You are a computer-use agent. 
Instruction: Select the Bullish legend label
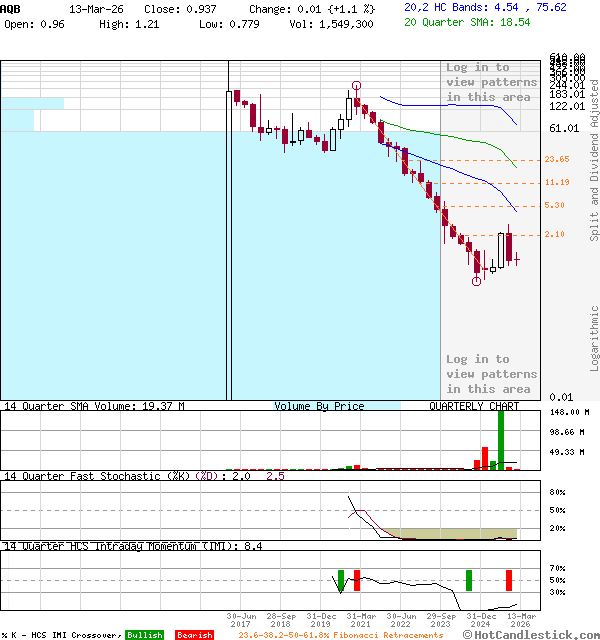(x=144, y=635)
